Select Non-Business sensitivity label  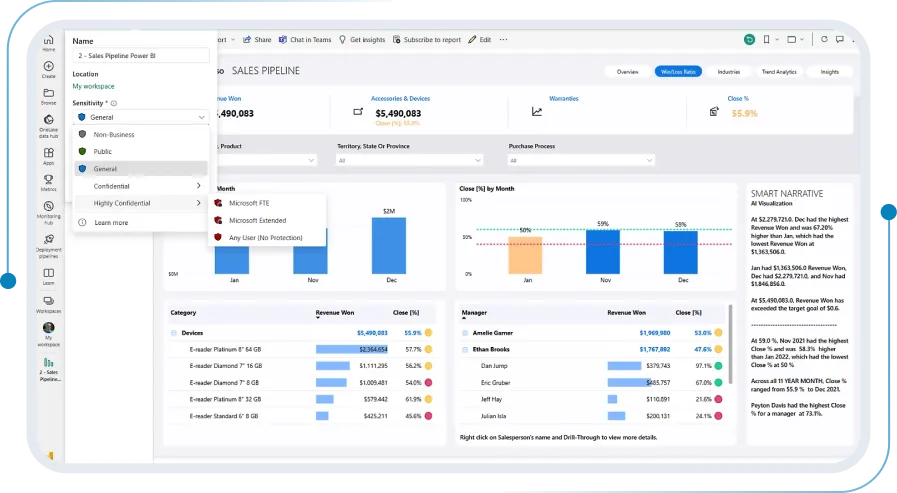[141, 134]
